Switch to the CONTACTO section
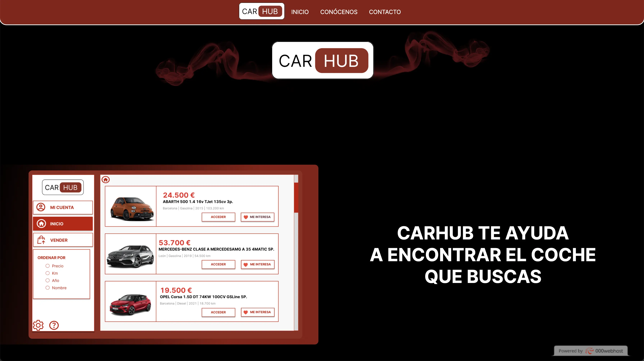The width and height of the screenshot is (644, 361). [385, 12]
